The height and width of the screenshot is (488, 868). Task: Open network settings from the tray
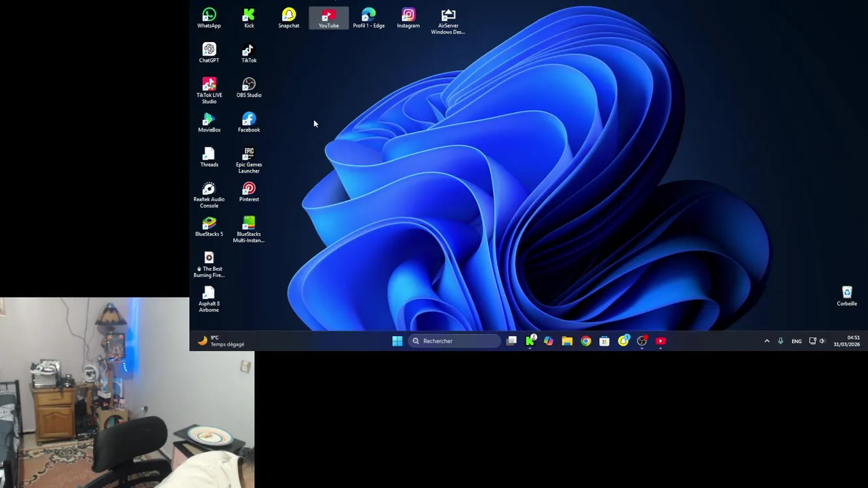pos(812,341)
